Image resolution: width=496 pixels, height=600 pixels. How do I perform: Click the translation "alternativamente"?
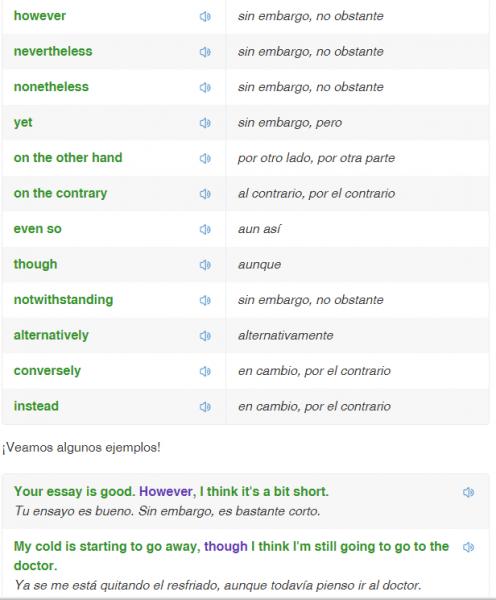point(286,336)
